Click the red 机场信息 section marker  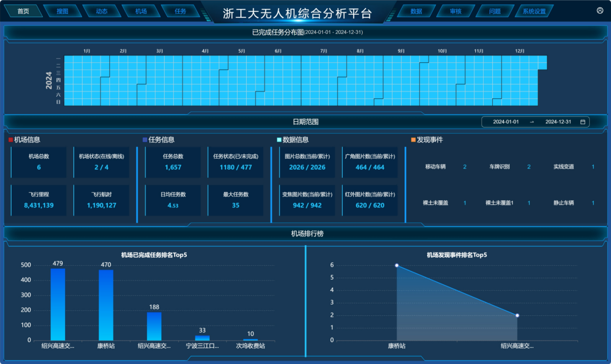(11, 140)
